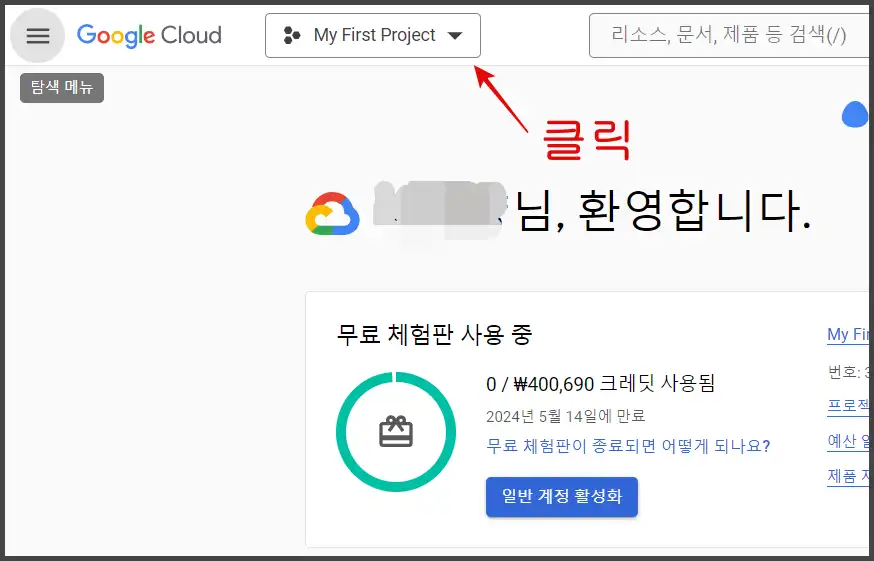Image resolution: width=874 pixels, height=561 pixels.
Task: Click the 2024년 5월 14일에 만료 text
Action: [x=565, y=416]
